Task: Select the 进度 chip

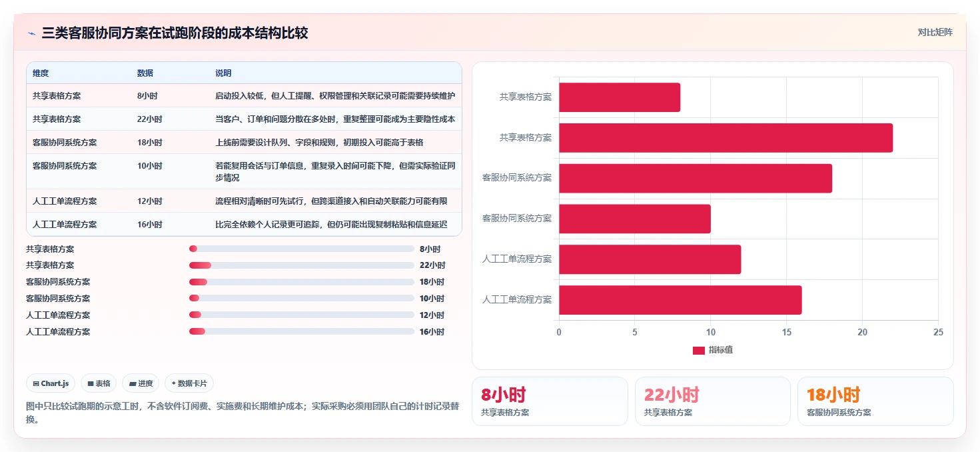Action: [x=141, y=383]
